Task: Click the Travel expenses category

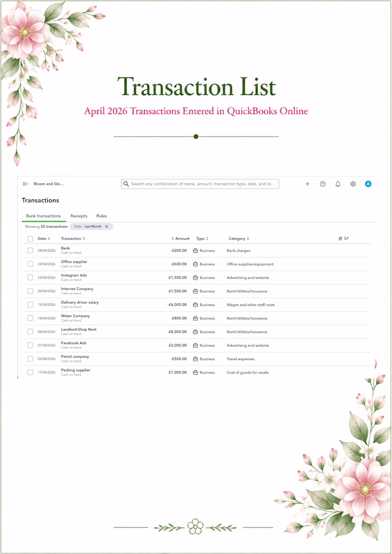Action: tap(240, 359)
